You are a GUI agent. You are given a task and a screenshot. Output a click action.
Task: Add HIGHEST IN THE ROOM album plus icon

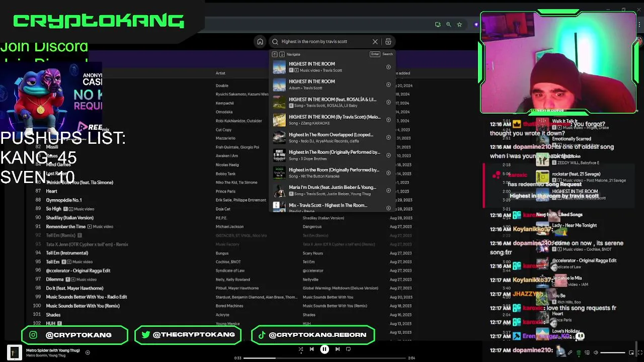(x=388, y=84)
